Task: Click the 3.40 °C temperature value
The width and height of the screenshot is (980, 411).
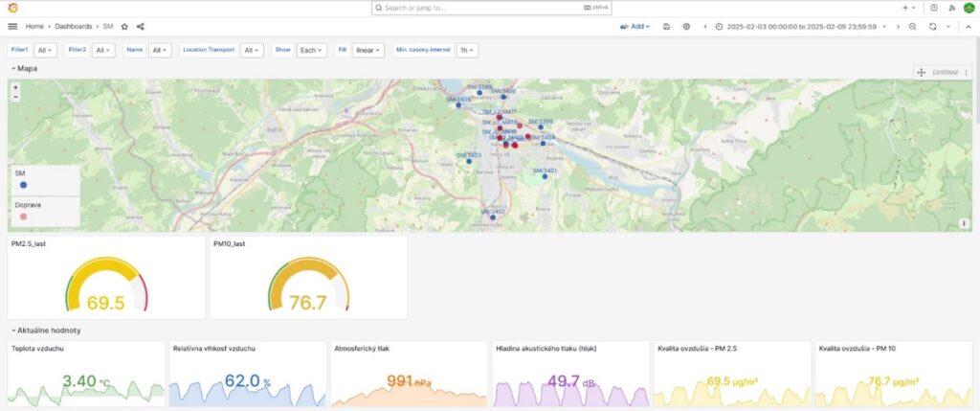Action: click(x=86, y=381)
